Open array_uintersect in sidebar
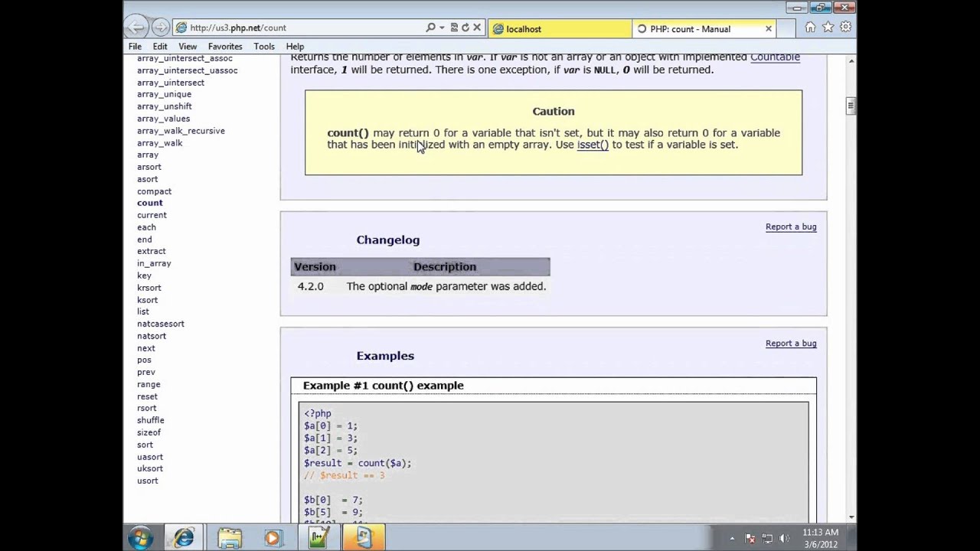The height and width of the screenshot is (551, 980). (171, 83)
